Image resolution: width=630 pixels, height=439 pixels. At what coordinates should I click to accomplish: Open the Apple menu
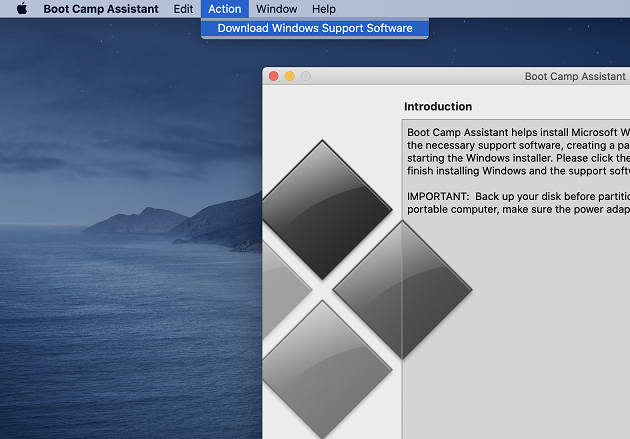coord(22,8)
